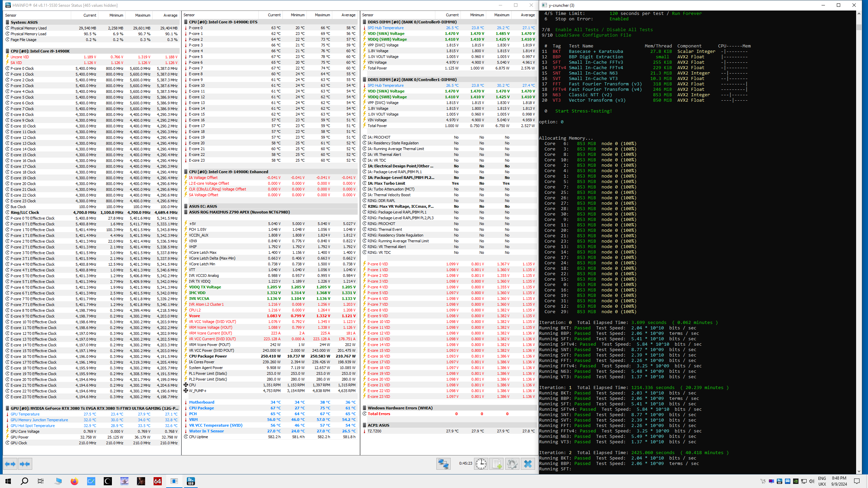Click the second panel's Minimum column header
Image resolution: width=868 pixels, height=488 pixels.
[294, 15]
